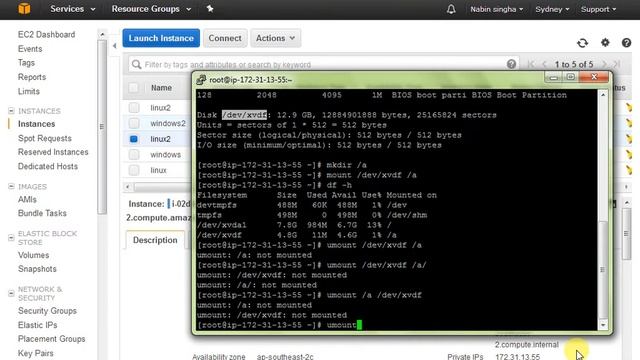Open EC2 Dashboard in sidebar
The width and height of the screenshot is (640, 360).
pos(47,35)
